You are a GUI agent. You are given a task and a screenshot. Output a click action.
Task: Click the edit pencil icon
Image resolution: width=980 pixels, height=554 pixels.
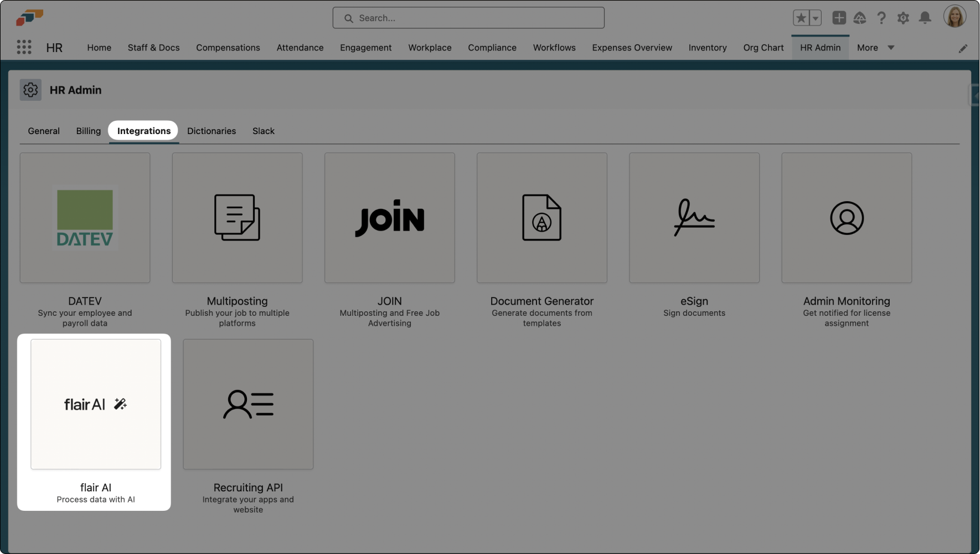click(963, 48)
